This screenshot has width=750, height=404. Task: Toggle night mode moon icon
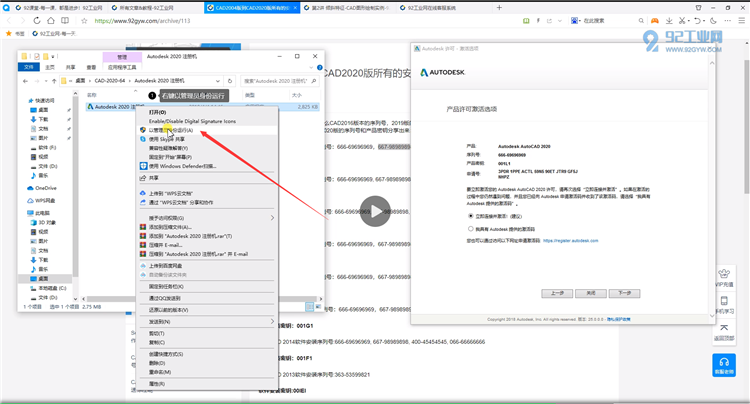(x=714, y=21)
